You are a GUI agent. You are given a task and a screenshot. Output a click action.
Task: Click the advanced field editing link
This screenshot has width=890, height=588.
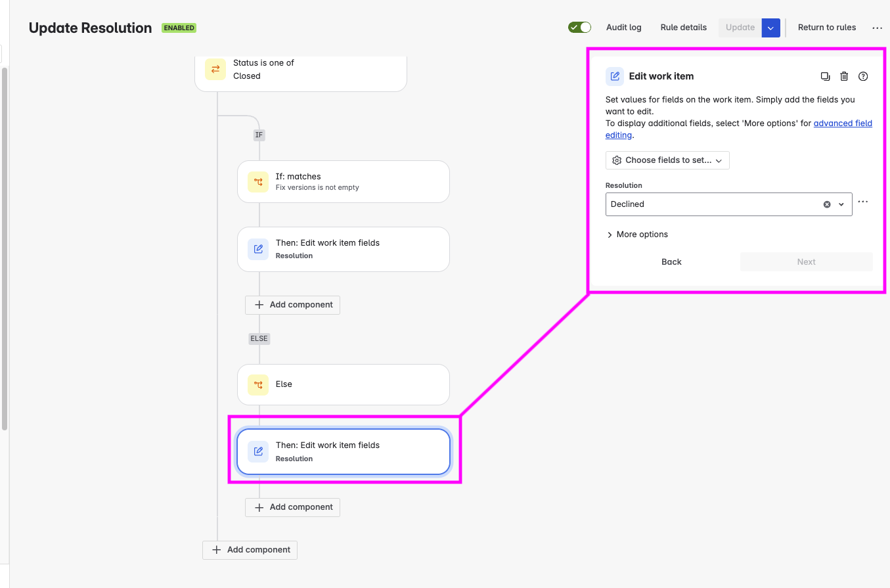(x=843, y=123)
